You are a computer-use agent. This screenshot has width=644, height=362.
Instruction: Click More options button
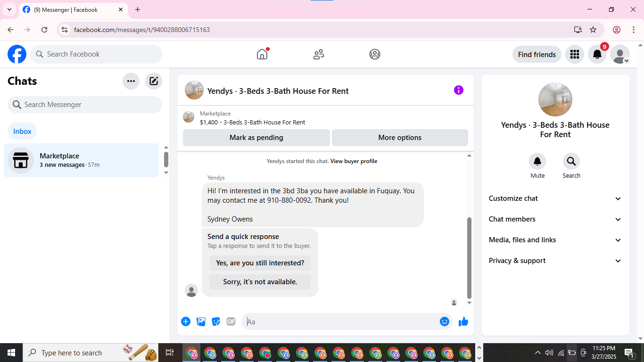click(400, 138)
